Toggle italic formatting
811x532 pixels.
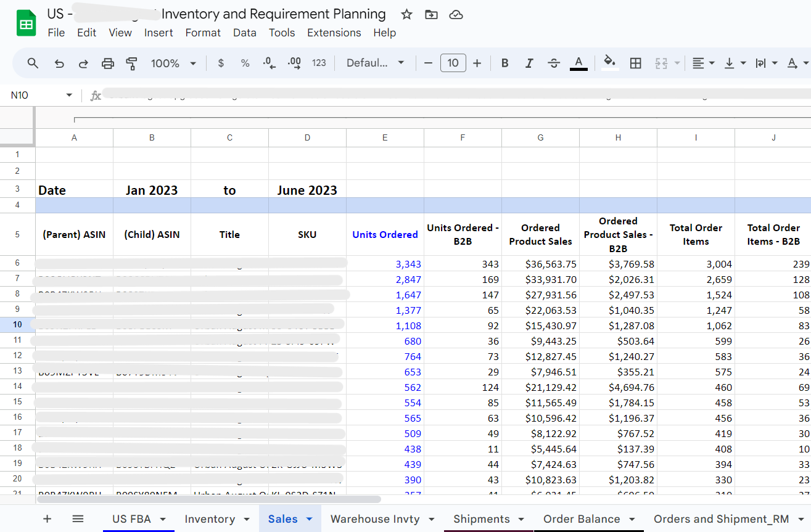[529, 63]
